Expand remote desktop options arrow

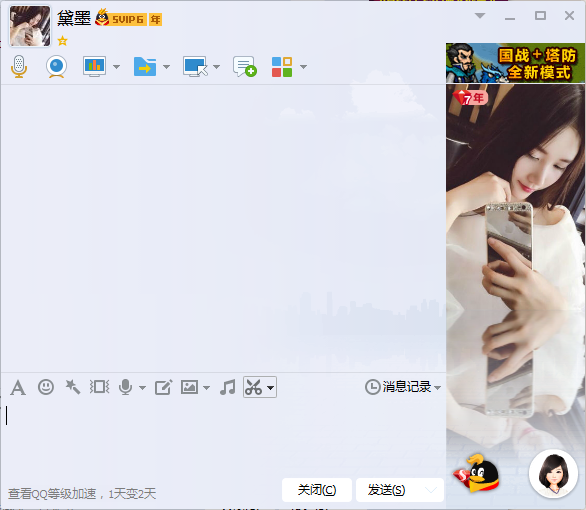tap(216, 67)
